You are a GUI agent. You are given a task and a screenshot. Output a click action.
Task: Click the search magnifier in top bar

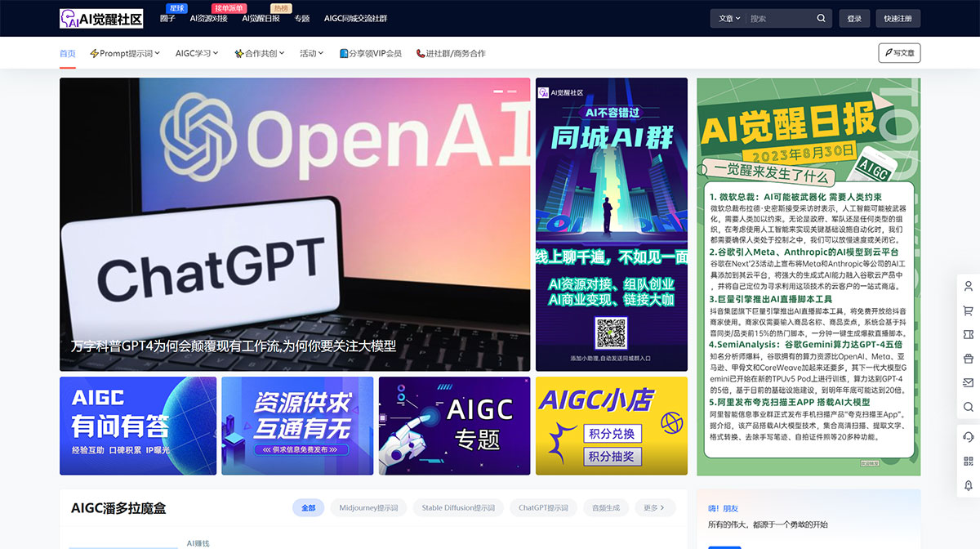(x=820, y=17)
